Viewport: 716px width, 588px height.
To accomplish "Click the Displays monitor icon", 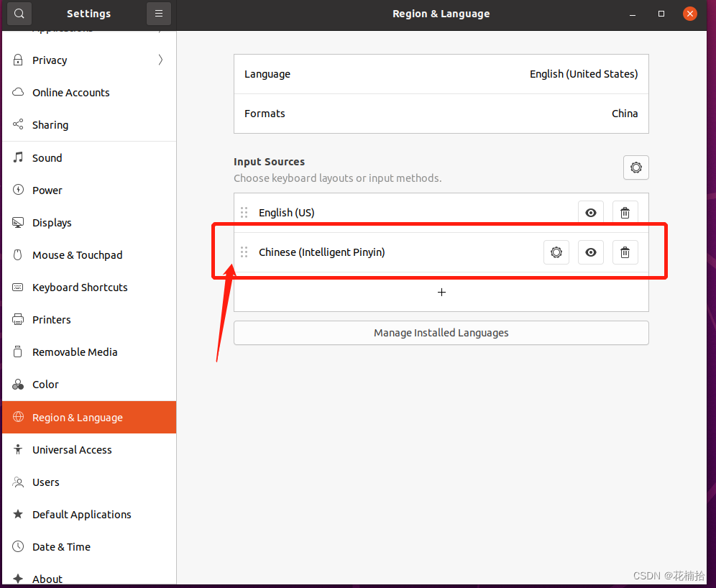I will tap(18, 222).
